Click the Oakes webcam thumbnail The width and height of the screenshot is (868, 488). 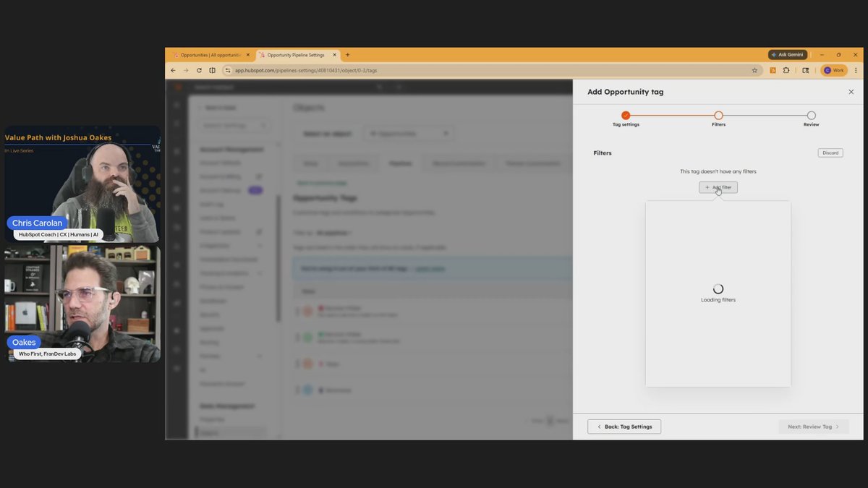(82, 304)
